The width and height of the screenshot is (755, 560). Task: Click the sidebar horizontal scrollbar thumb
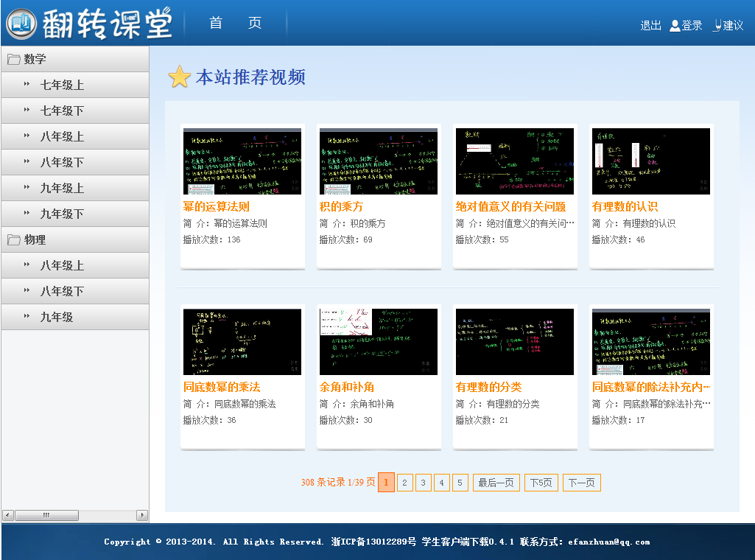tap(46, 515)
